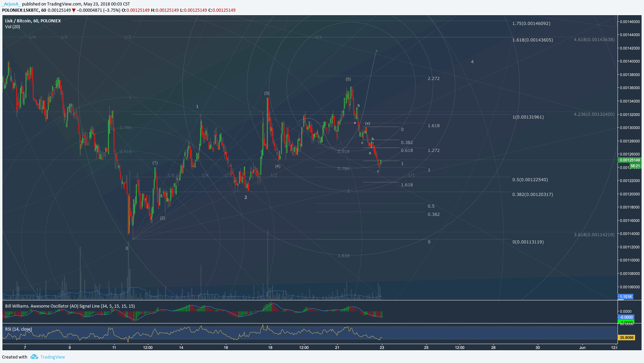
Task: Click the date 7 on time axis
Action: click(x=25, y=348)
